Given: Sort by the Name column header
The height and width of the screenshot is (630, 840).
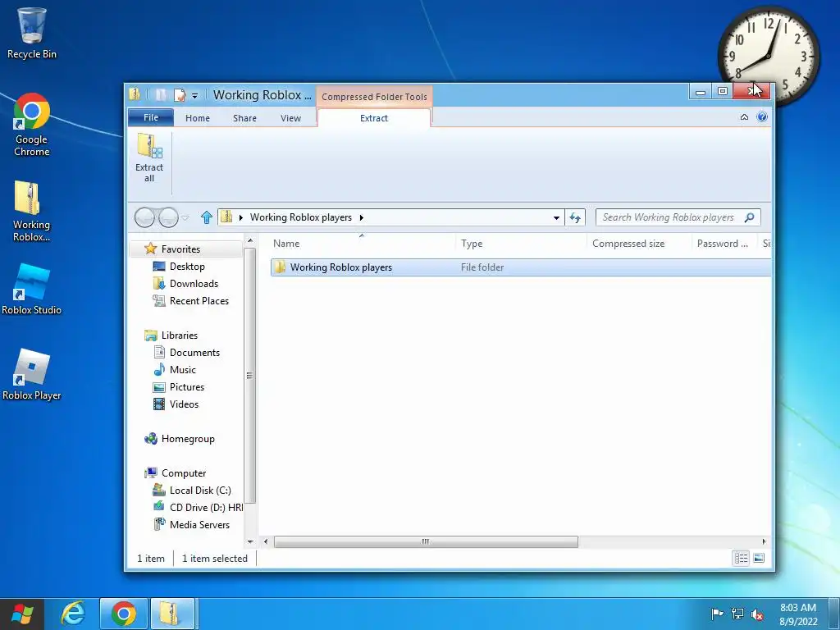Looking at the screenshot, I should coord(362,243).
